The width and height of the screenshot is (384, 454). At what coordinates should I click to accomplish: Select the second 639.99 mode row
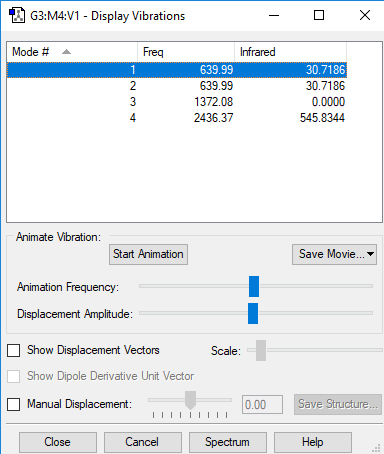coord(177,86)
